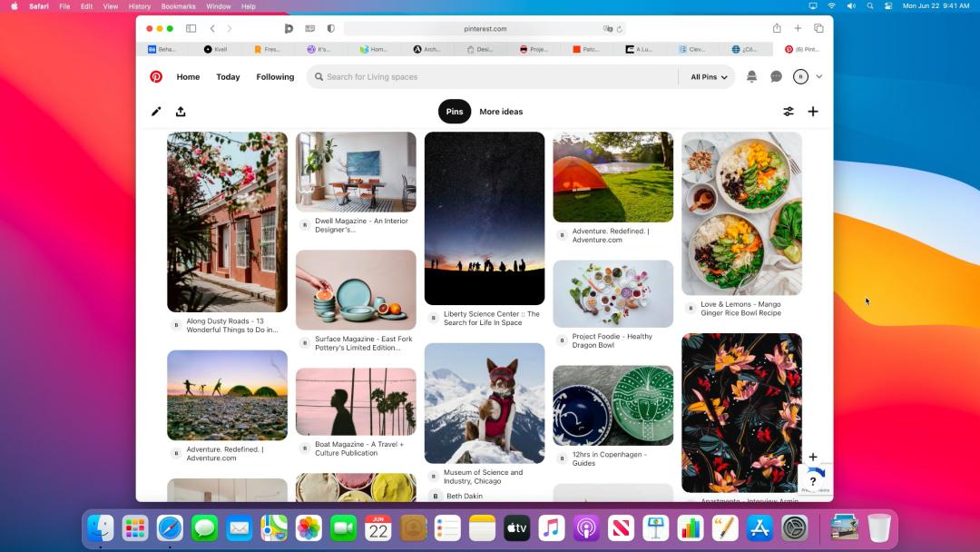Open Apple Music in the Dock
This screenshot has width=980, height=552.
552,528
